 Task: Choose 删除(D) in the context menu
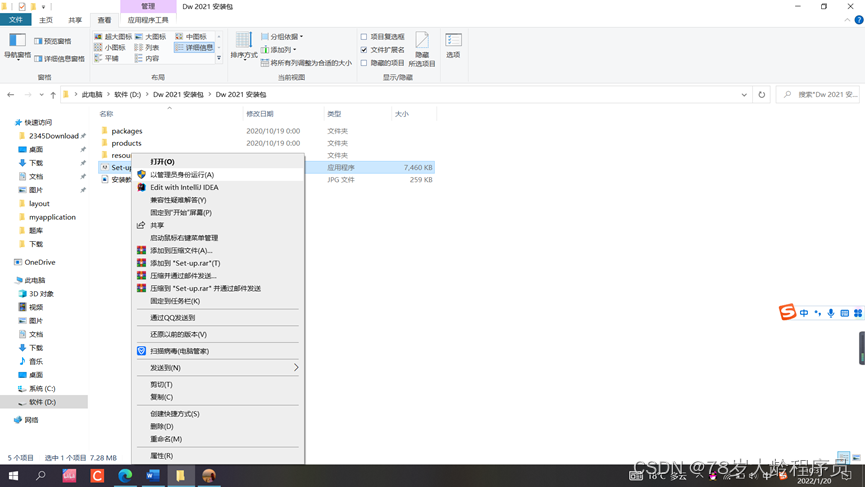(x=218, y=426)
